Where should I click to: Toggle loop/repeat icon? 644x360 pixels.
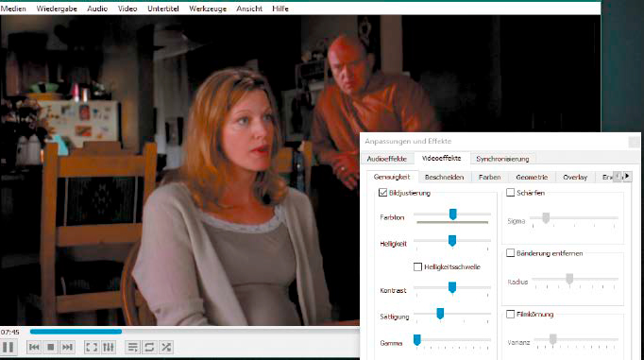(149, 348)
